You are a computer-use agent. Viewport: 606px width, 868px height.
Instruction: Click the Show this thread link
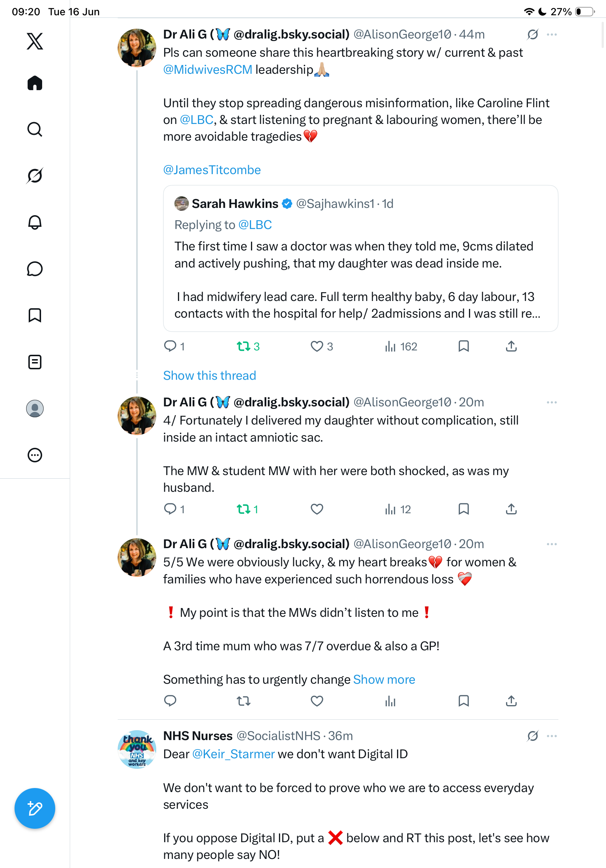point(210,375)
